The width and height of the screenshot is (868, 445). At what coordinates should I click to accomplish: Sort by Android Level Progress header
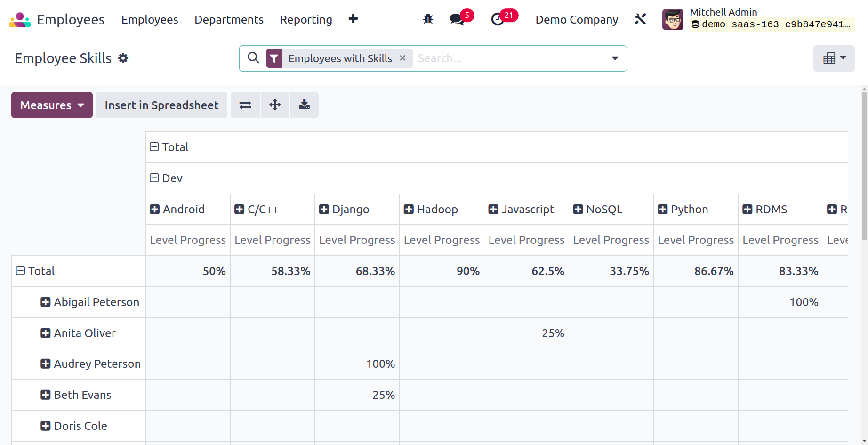click(188, 240)
